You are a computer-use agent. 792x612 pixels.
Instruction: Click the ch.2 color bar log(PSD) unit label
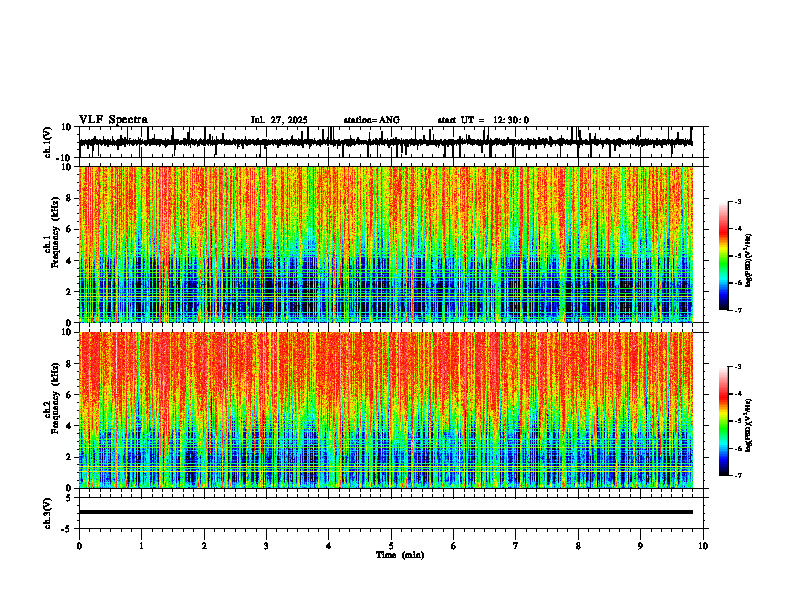749,425
